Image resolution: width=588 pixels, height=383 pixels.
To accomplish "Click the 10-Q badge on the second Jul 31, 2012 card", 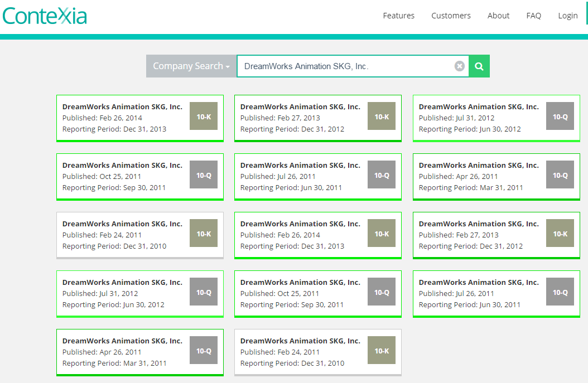I will tap(204, 292).
